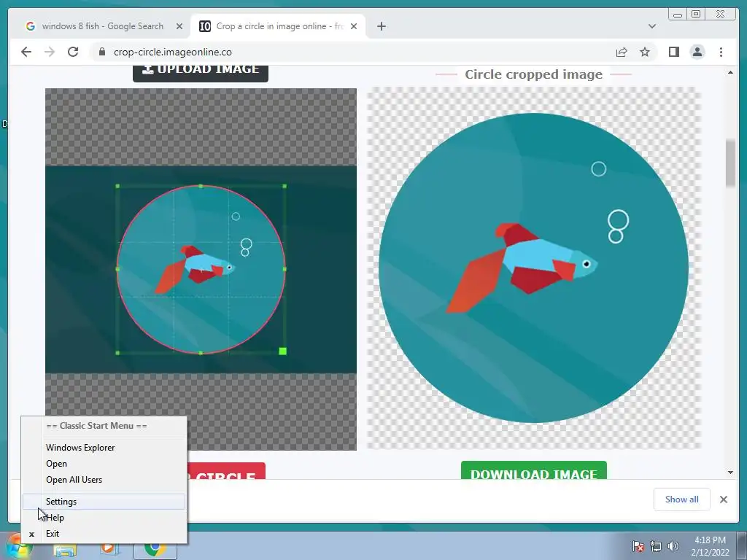This screenshot has height=560, width=747.
Task: Close the downloads bar
Action: 724,499
